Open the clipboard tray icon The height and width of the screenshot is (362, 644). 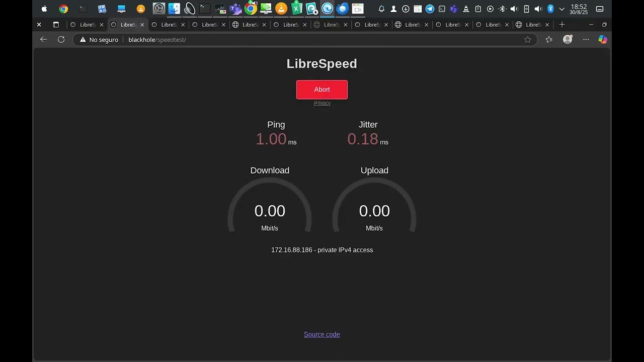pyautogui.click(x=478, y=9)
